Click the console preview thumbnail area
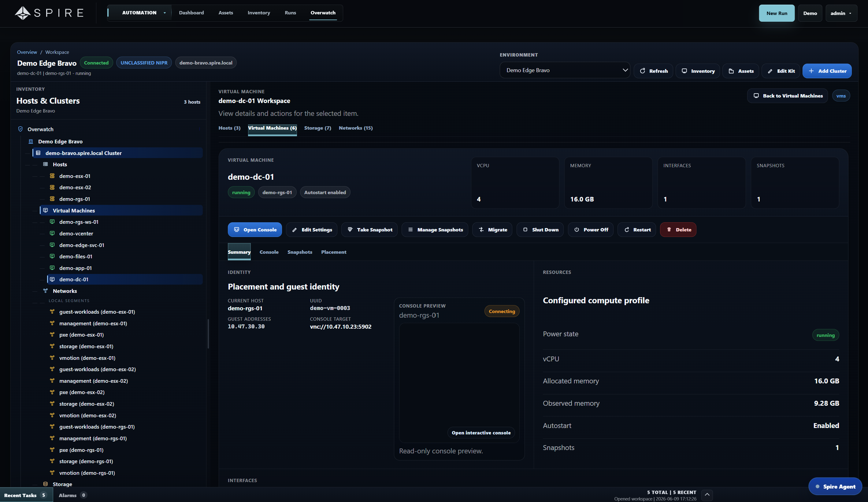The width and height of the screenshot is (868, 502). (459, 382)
